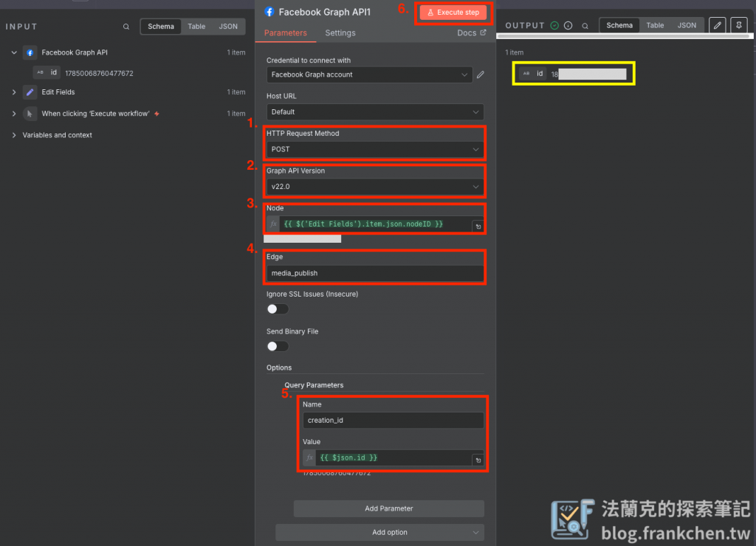This screenshot has height=546, width=756.
Task: Click the Node expression input field
Action: tap(376, 224)
